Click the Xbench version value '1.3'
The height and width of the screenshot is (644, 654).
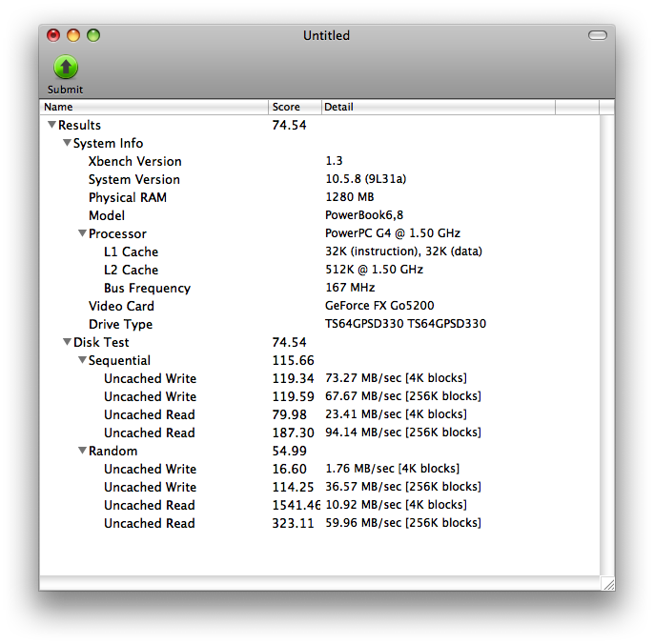(x=334, y=160)
